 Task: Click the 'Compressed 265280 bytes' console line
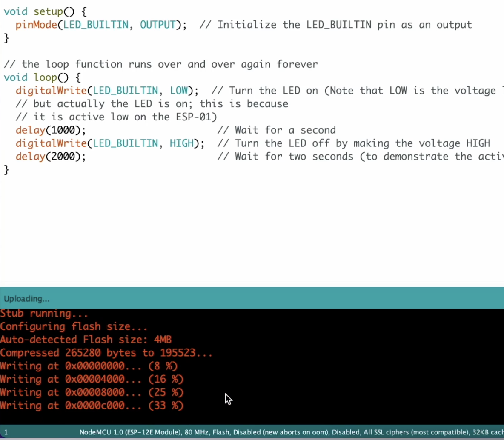tap(106, 353)
